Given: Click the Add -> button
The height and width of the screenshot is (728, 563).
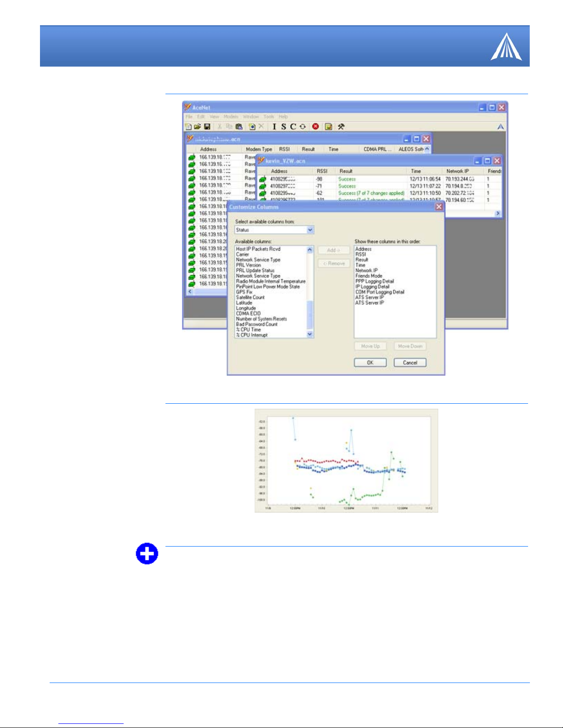Looking at the screenshot, I should pos(334,250).
